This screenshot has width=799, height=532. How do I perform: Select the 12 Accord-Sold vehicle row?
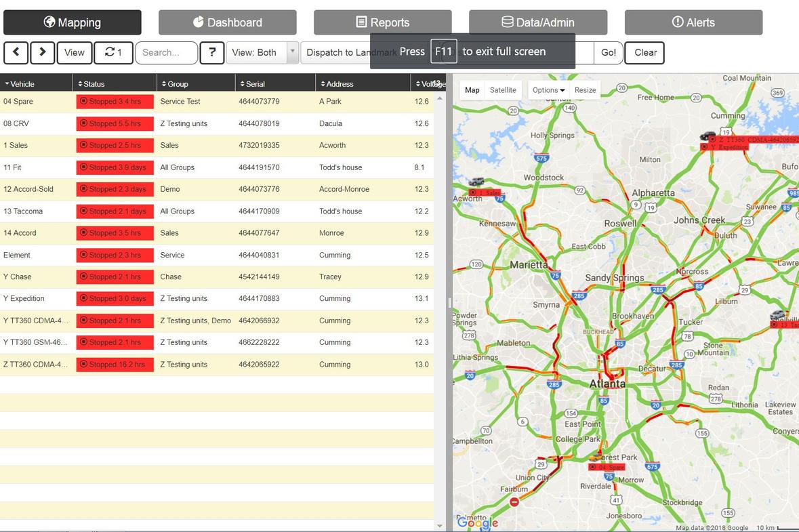[x=217, y=189]
